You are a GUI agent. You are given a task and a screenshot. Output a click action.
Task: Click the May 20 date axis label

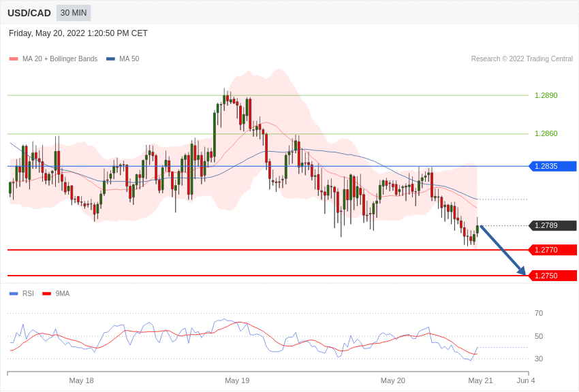[x=393, y=380]
